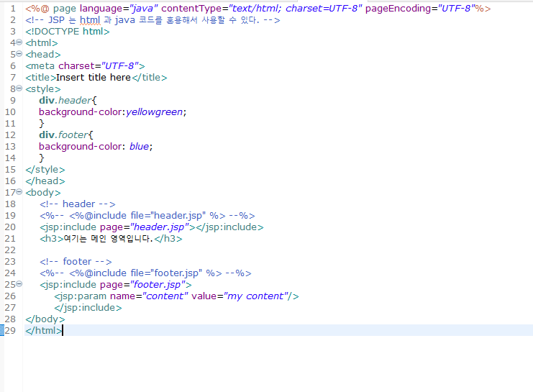Collapse the body tag fold on line 17
Screen dimensions: 533x392
coord(19,192)
